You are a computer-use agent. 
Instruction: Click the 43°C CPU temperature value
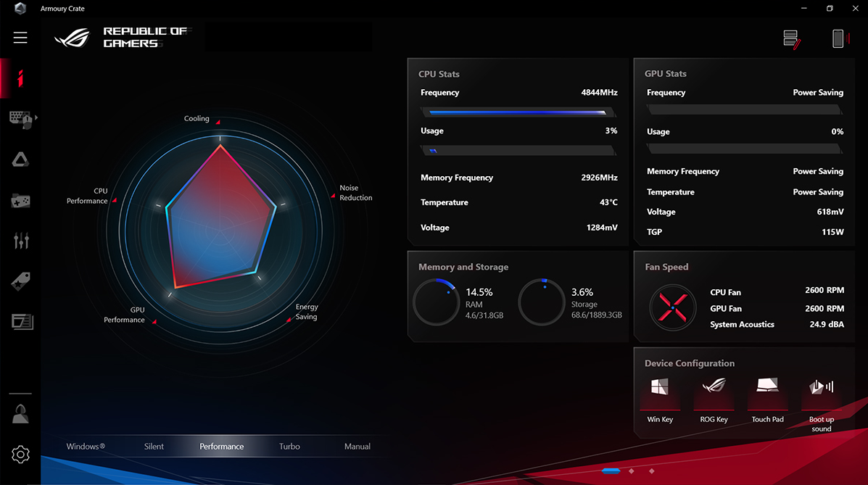click(608, 203)
